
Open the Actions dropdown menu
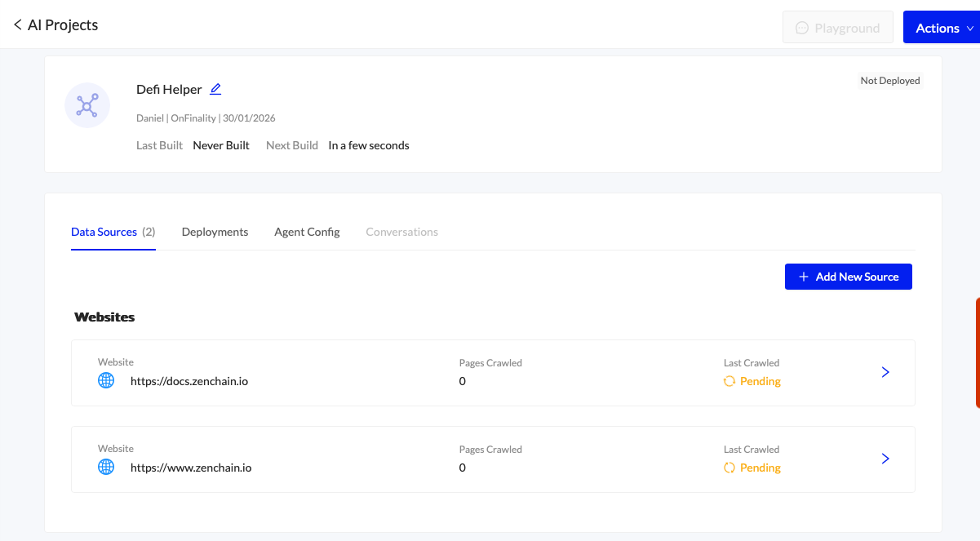[x=942, y=28]
